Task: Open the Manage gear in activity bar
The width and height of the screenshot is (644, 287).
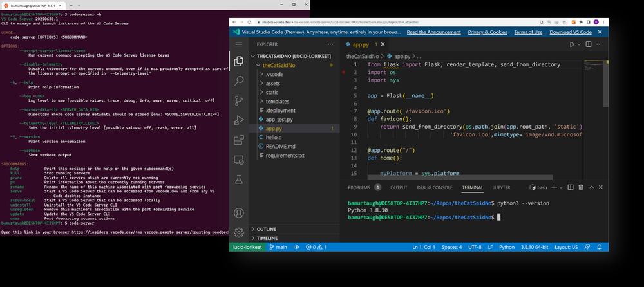Action: click(239, 232)
